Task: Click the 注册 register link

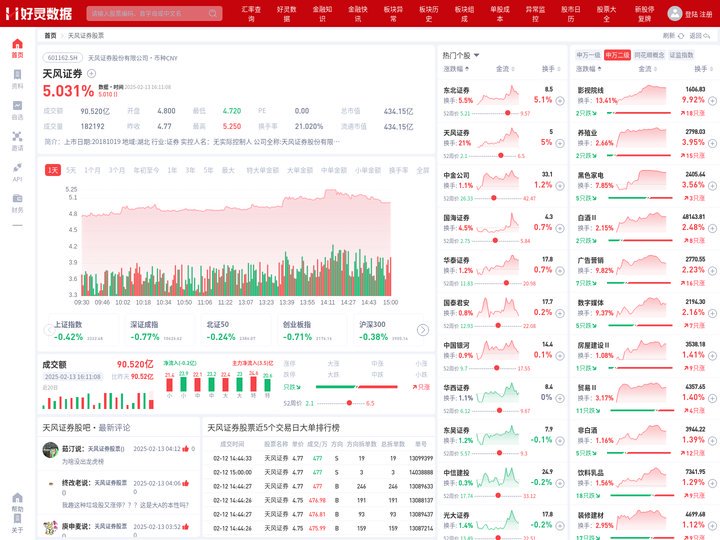Action: point(706,14)
